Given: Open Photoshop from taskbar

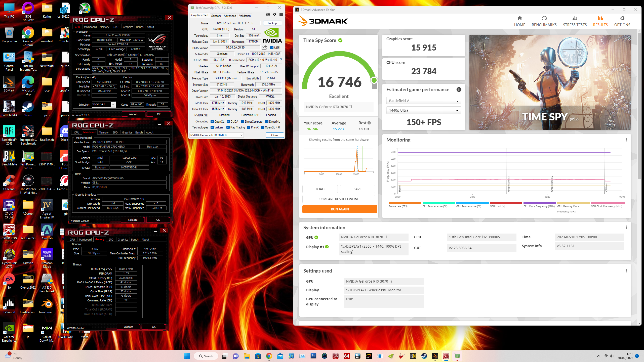Looking at the screenshot, I should point(313,356).
